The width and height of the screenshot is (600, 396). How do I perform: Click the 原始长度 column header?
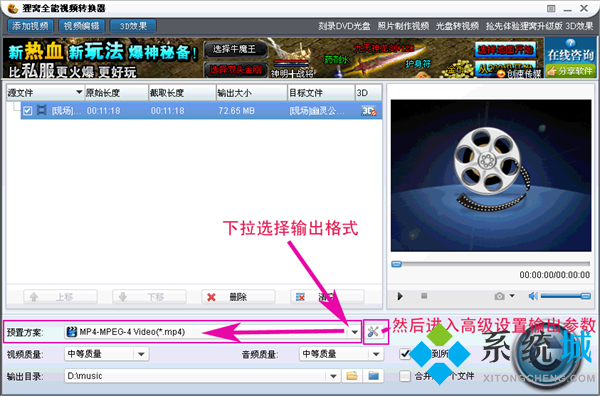(116, 93)
